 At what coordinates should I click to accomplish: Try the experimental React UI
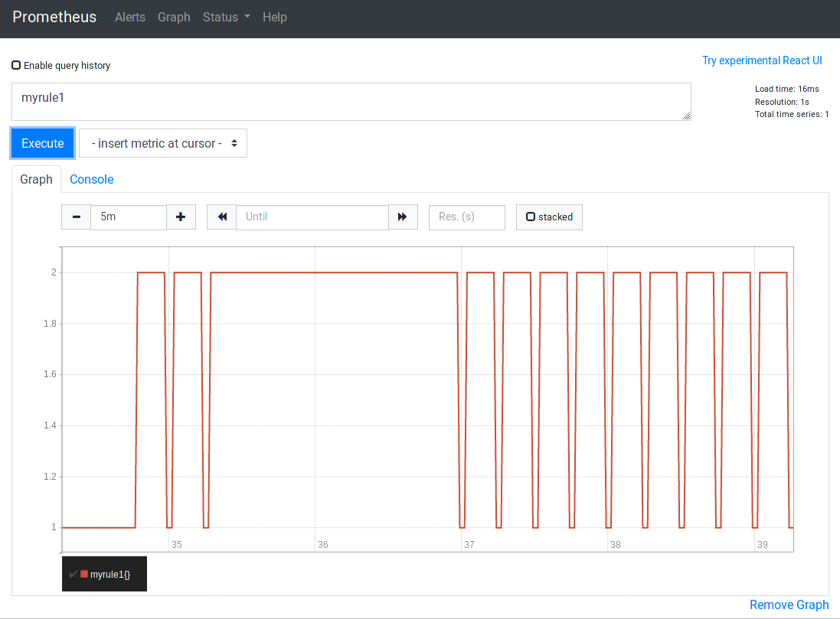(762, 60)
